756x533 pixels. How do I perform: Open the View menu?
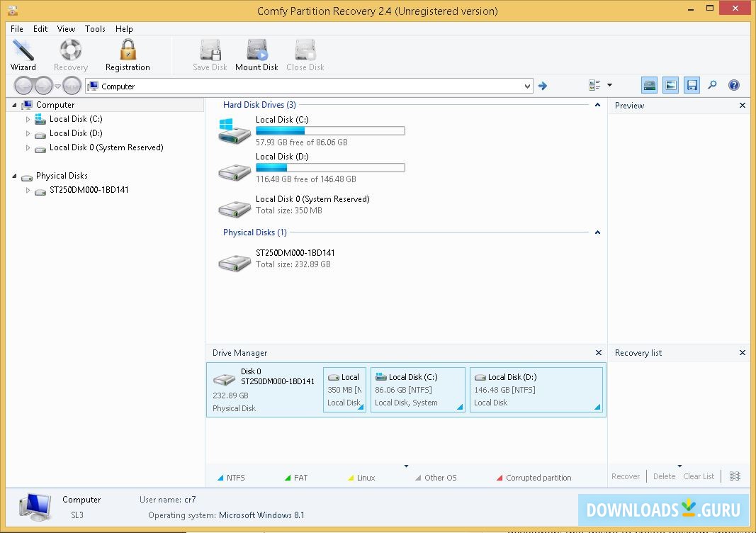tap(66, 29)
